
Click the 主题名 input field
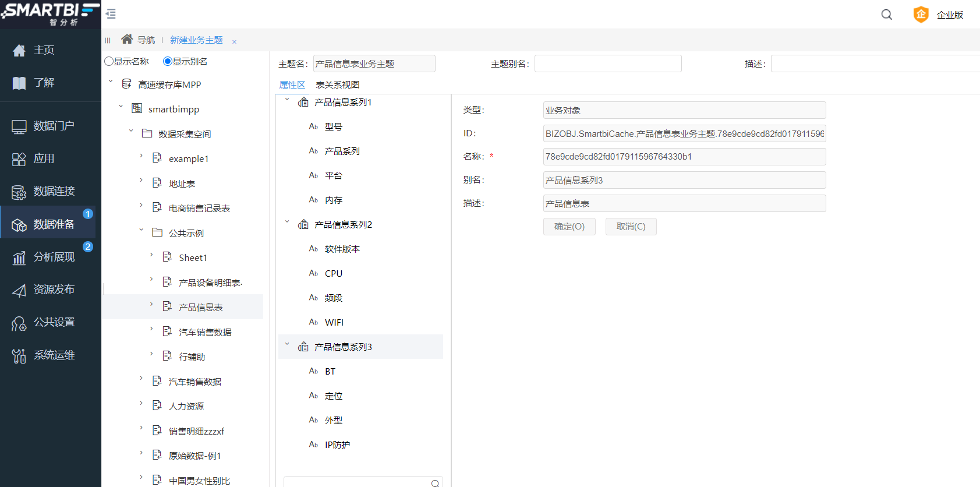click(x=374, y=63)
